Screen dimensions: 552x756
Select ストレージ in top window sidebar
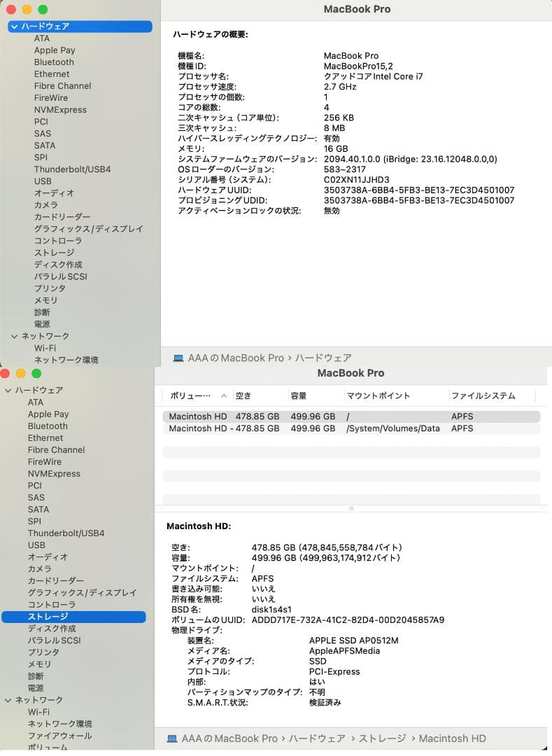tap(54, 253)
